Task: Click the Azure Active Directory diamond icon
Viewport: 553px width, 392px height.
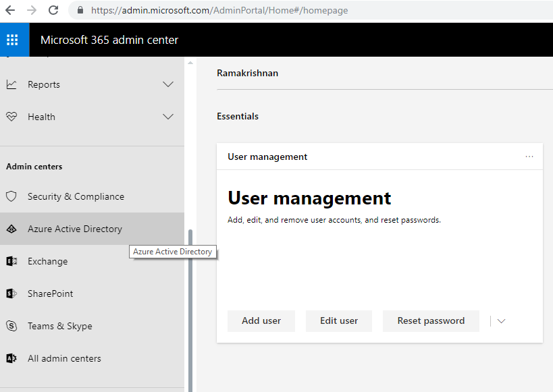Action: (11, 229)
